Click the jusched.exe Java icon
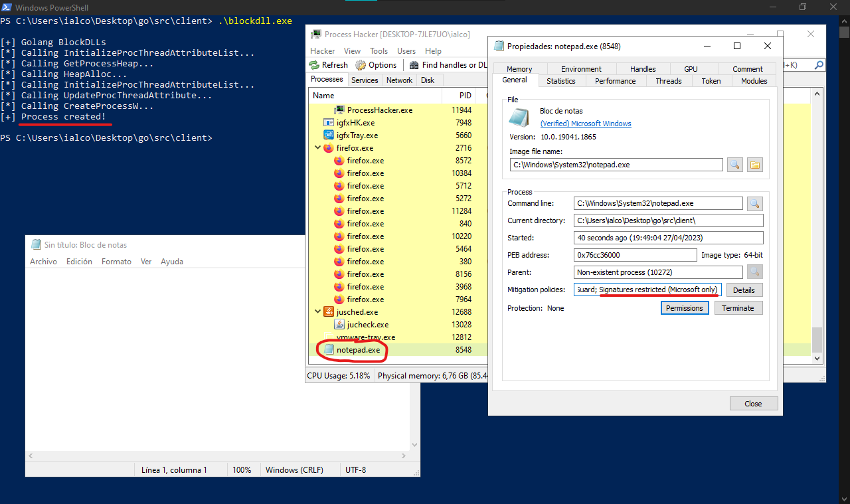 pyautogui.click(x=329, y=311)
